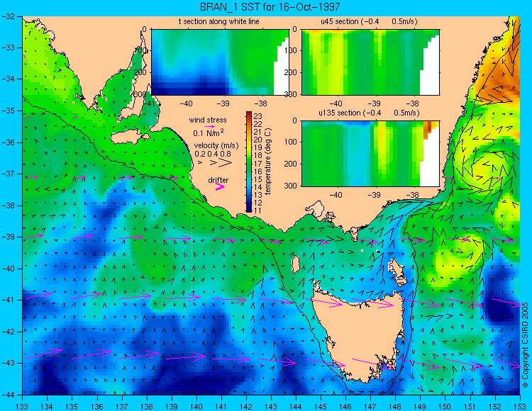Click the '0.2 0.4 0.8' velocity scale values
This screenshot has height=411, width=532.
point(213,154)
